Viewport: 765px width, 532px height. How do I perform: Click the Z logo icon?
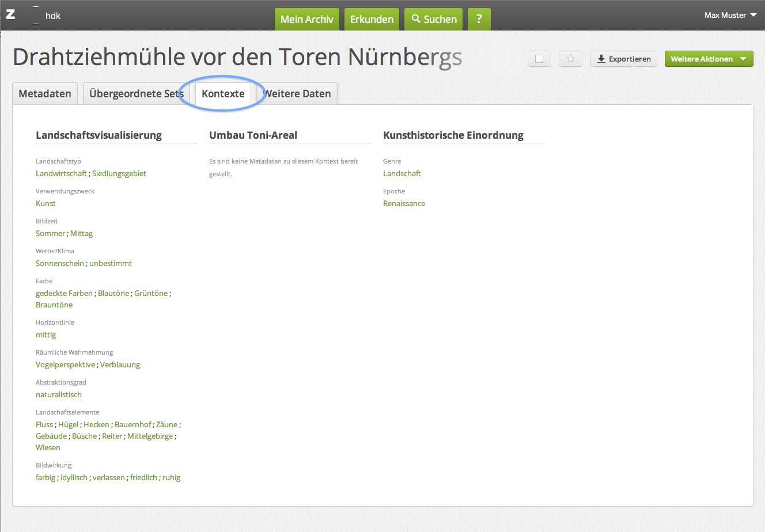coord(10,14)
